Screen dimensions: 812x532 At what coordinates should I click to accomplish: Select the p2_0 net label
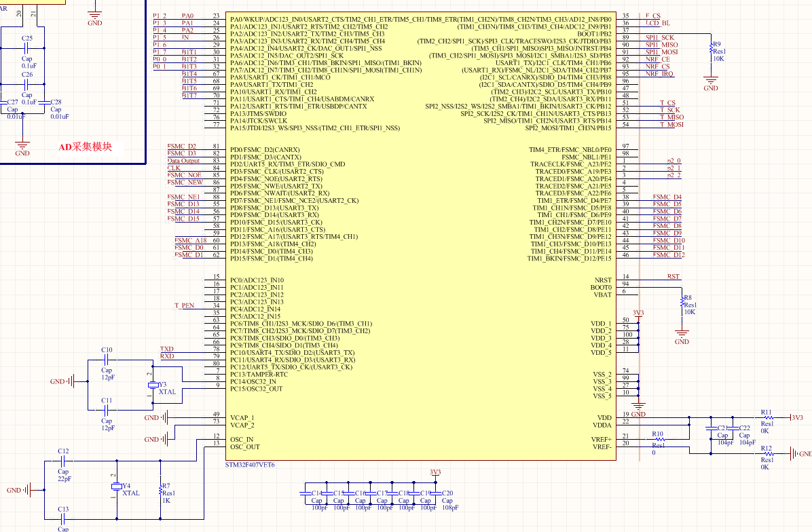[x=673, y=161]
